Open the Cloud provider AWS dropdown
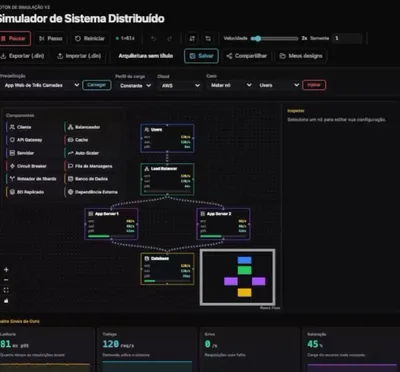Viewport: 400px width, 372px height. click(180, 86)
